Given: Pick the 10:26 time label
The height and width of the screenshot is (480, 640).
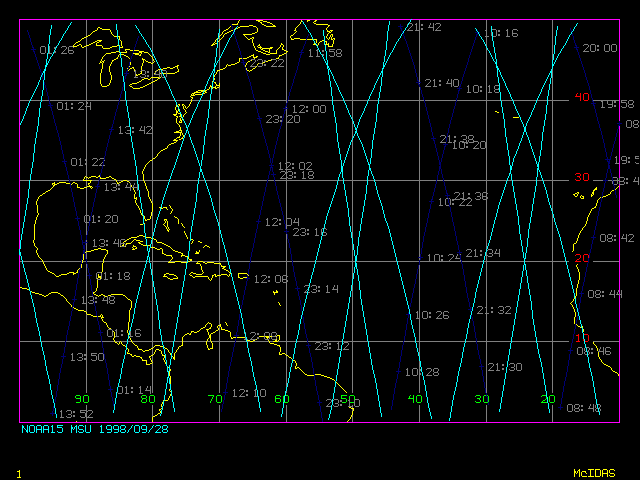Looking at the screenshot, I should [x=432, y=316].
